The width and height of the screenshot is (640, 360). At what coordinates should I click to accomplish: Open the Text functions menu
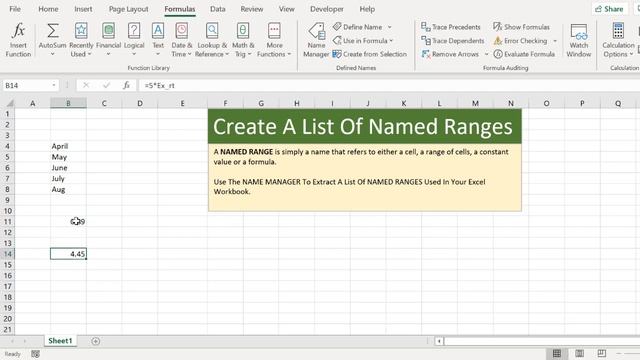point(158,40)
